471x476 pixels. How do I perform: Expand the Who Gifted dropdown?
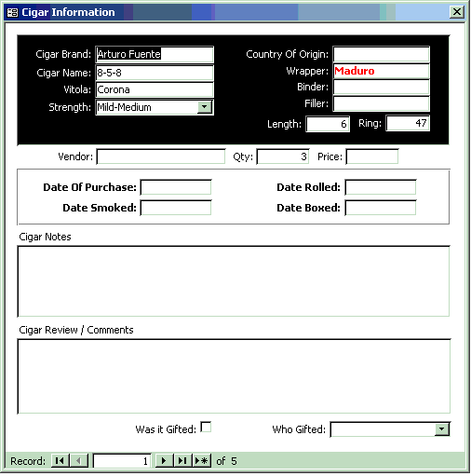[442, 429]
